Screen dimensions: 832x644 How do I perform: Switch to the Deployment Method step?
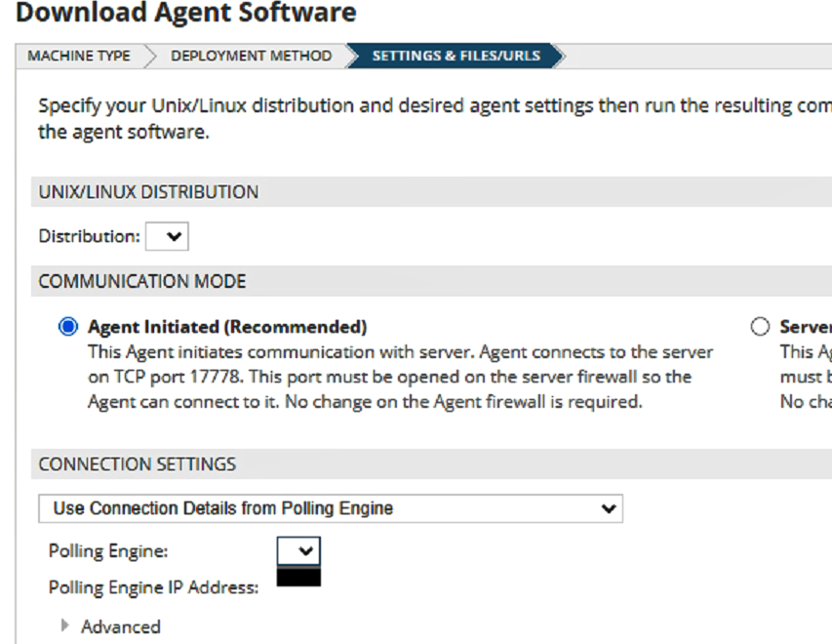point(250,56)
